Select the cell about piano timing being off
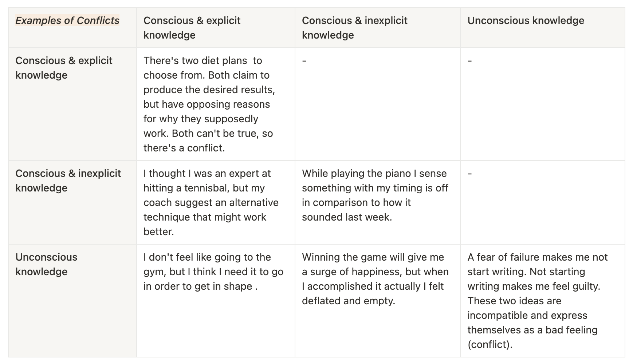Image resolution: width=633 pixels, height=364 pixels. pos(375,195)
